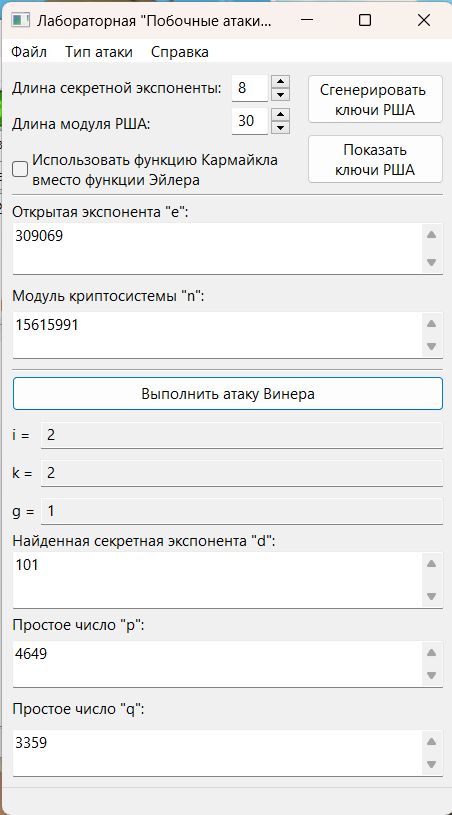
Task: Click the Сгенерировать ключи РША button
Action: point(375,99)
